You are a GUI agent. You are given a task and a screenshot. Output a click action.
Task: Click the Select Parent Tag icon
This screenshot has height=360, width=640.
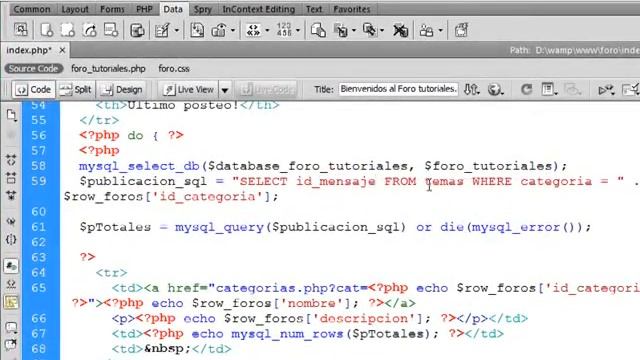[x=11, y=222]
